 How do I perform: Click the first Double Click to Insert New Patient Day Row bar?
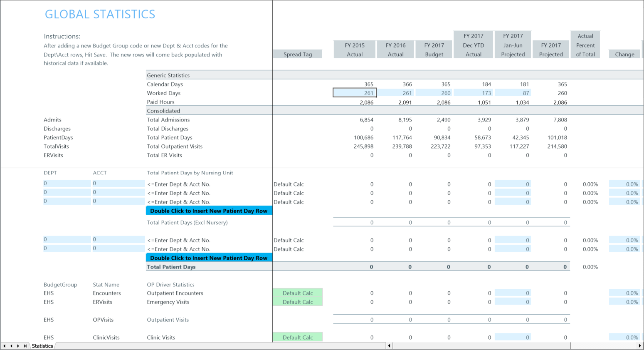209,211
